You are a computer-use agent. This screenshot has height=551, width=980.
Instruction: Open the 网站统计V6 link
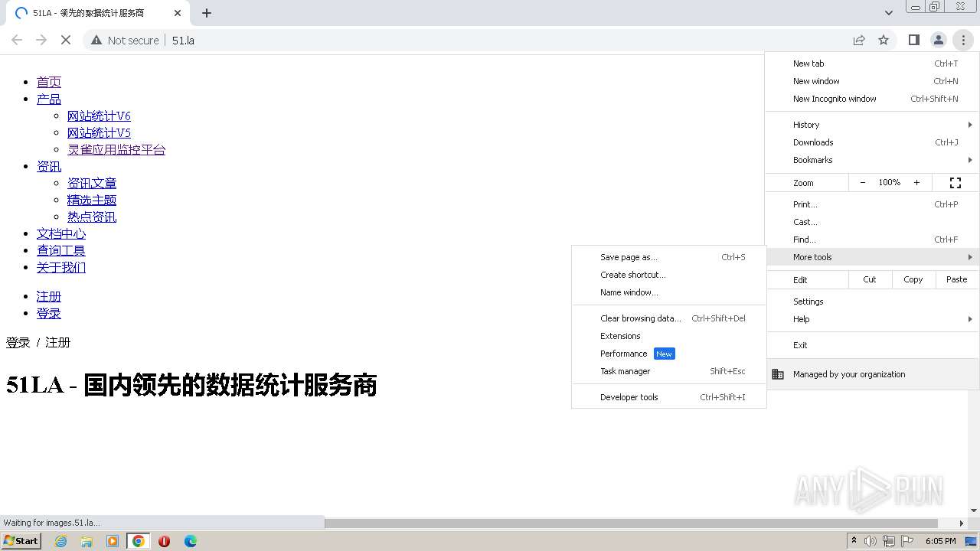coord(99,116)
